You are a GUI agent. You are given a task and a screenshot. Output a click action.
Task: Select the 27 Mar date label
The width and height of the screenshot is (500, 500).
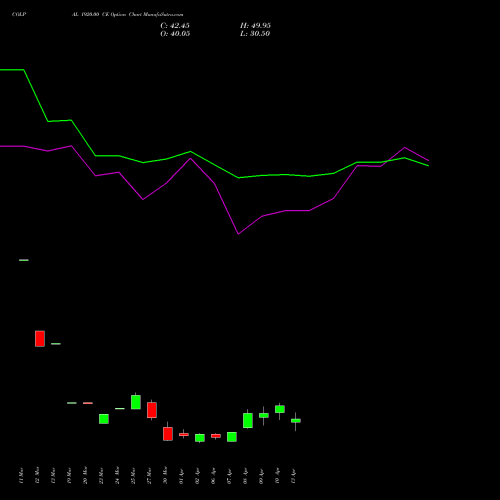(x=149, y=475)
